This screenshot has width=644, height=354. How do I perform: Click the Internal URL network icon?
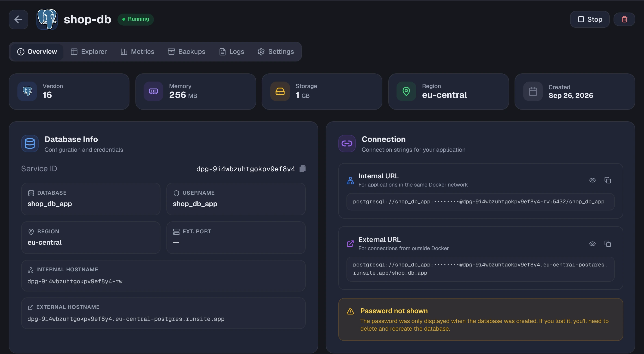pyautogui.click(x=350, y=181)
